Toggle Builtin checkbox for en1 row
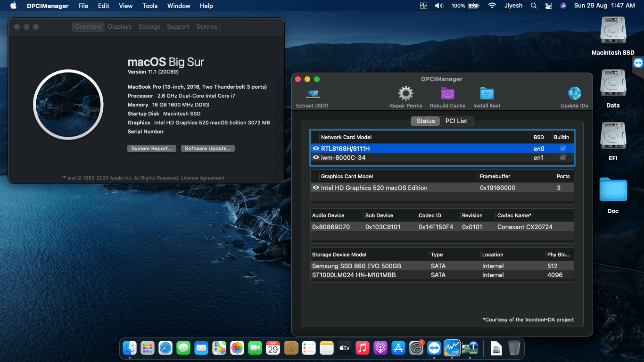This screenshot has height=362, width=644. click(x=562, y=157)
